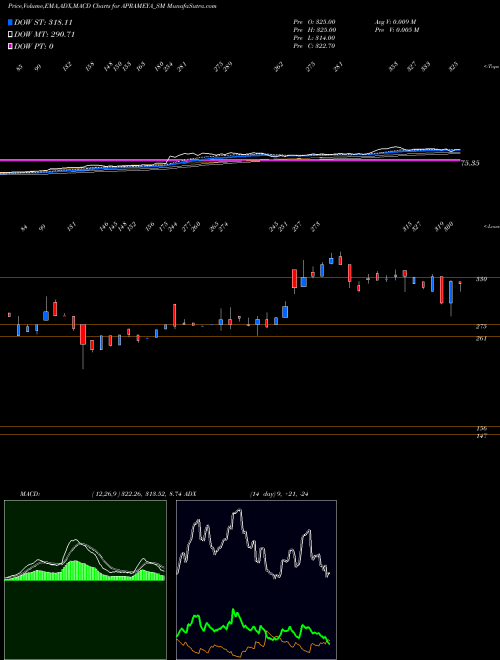
Task: Click the 'Avg V: 0.009 M' volume text
Action: 396,21
